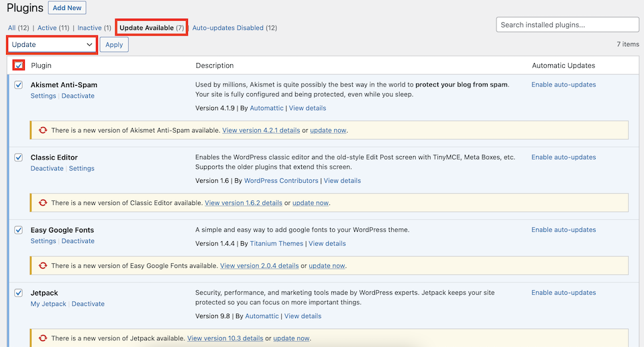644x347 pixels.
Task: Click the Add New button
Action: [x=67, y=8]
